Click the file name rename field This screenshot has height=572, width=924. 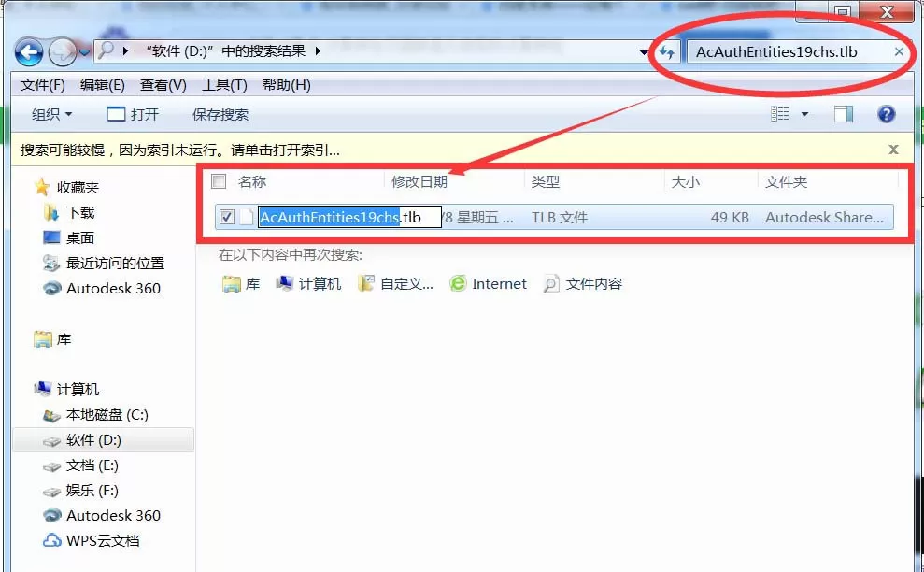point(350,217)
